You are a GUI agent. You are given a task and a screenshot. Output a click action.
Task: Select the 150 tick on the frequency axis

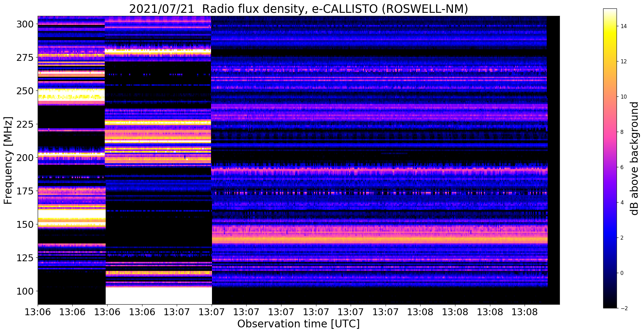pos(26,224)
